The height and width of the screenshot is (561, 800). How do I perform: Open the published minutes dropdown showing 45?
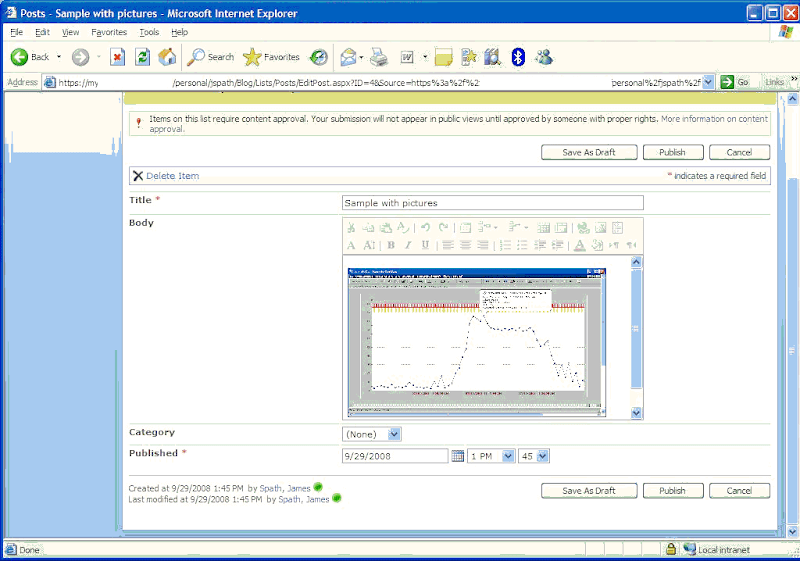point(542,456)
